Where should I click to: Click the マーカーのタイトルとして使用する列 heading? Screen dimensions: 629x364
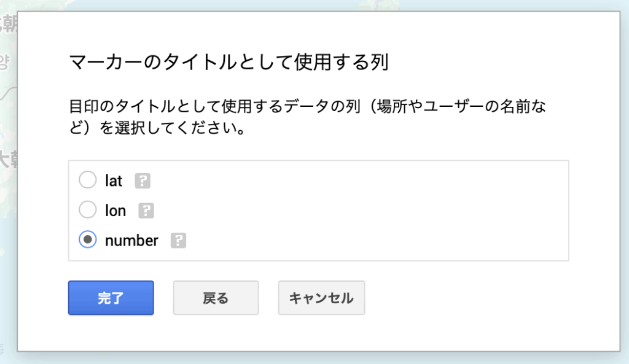pyautogui.click(x=229, y=63)
